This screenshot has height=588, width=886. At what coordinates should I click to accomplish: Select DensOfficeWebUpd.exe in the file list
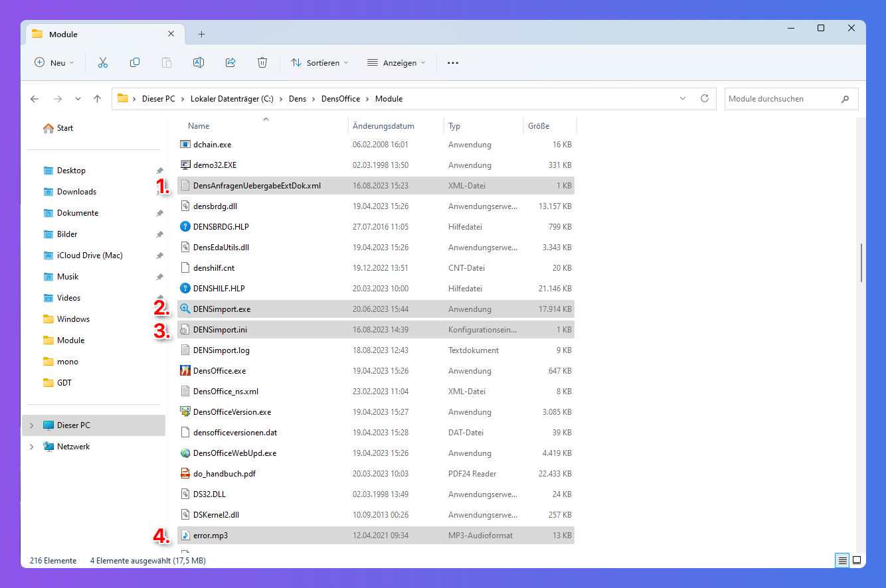coord(234,453)
